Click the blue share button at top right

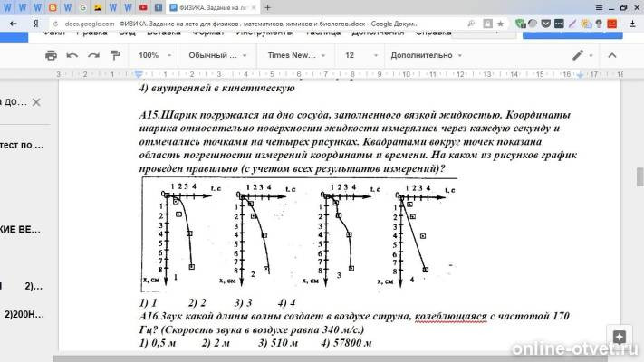[572, 35]
